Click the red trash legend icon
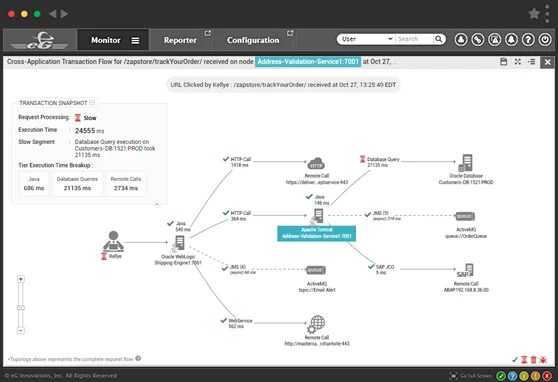This screenshot has height=382, width=558. (533, 360)
